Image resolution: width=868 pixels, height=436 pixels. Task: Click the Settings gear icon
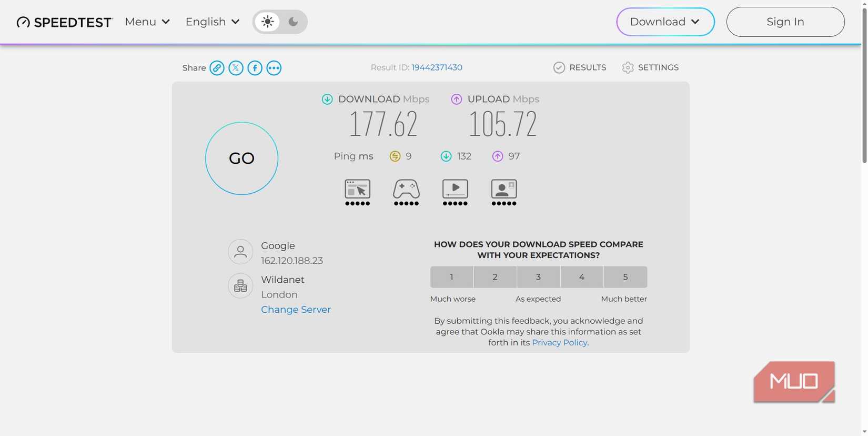click(628, 67)
